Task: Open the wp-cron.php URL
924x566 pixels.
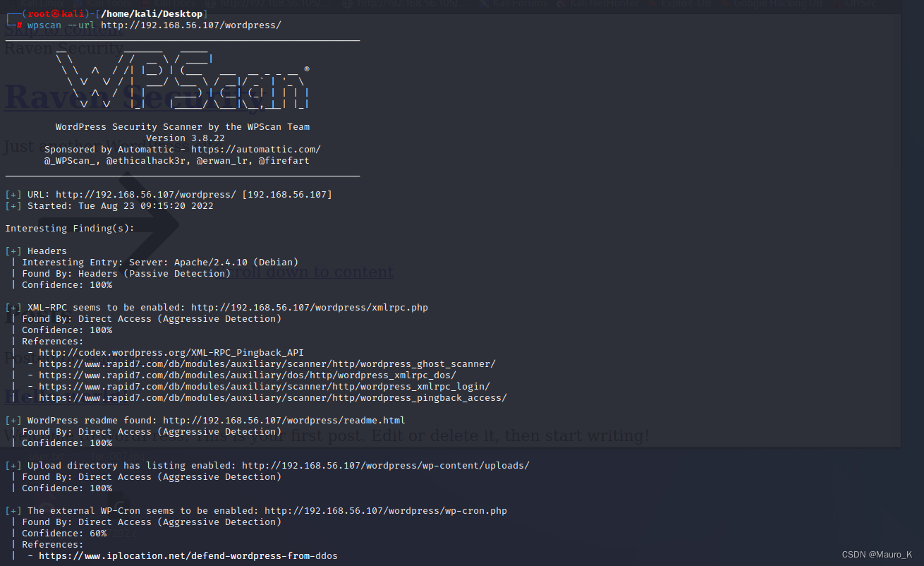Action: (386, 511)
